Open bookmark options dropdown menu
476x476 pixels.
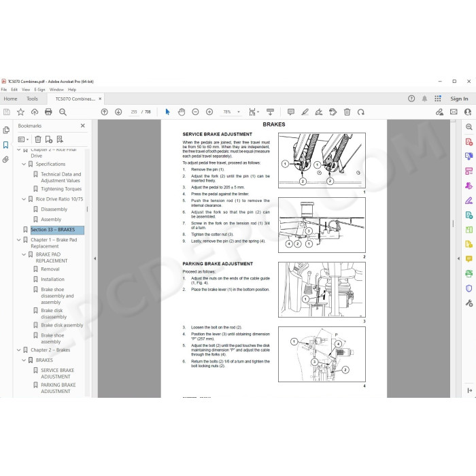pyautogui.click(x=23, y=139)
